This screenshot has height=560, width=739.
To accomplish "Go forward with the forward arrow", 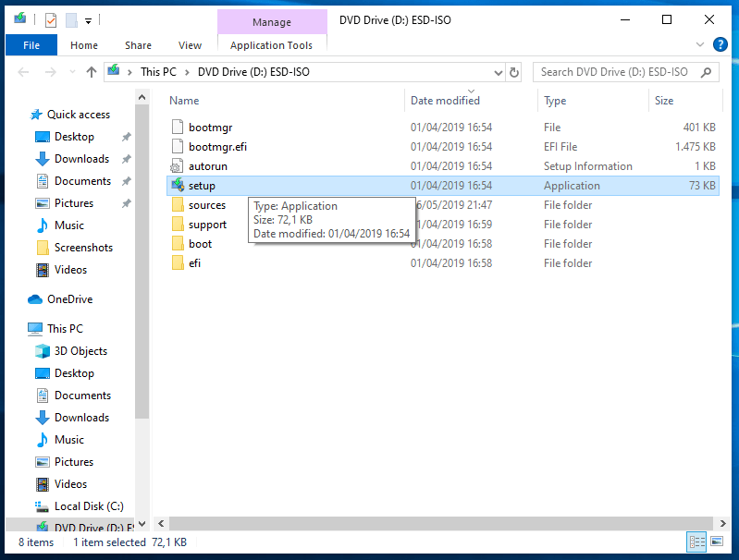I will 51,72.
